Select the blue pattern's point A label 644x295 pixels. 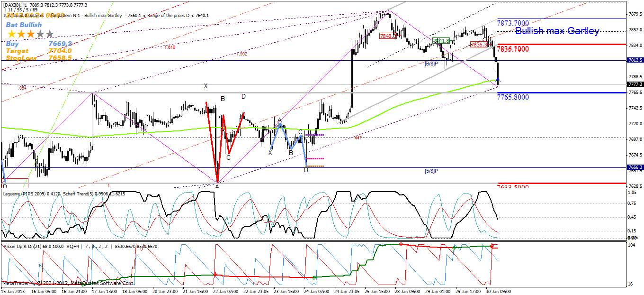[x=280, y=120]
